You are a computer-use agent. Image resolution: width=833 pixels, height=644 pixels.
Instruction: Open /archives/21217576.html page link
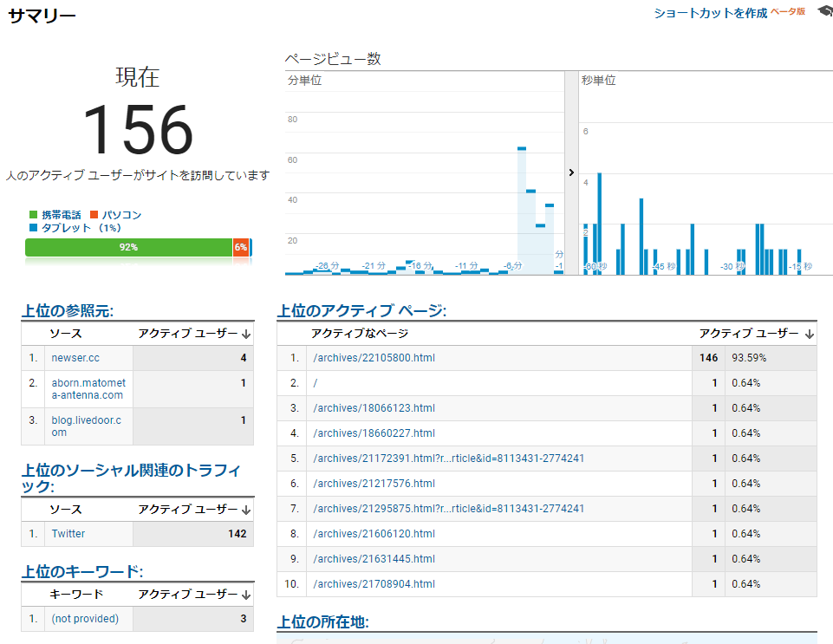(374, 484)
